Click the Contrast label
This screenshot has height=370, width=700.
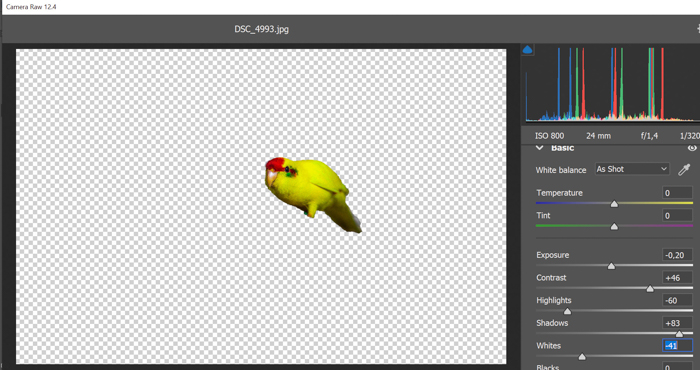coord(551,278)
